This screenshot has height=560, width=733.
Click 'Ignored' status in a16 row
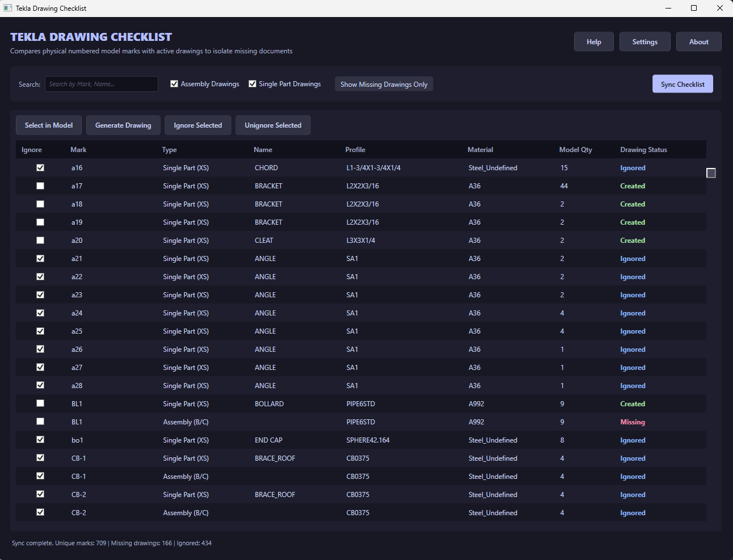pos(633,168)
